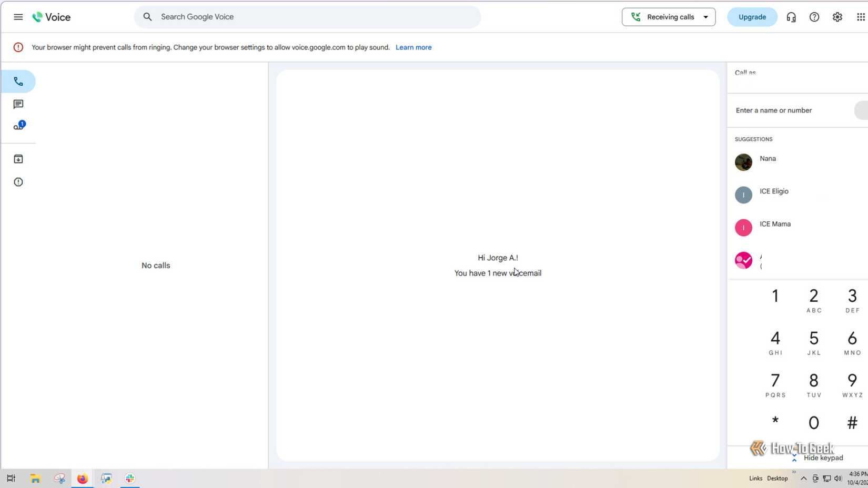Image resolution: width=868 pixels, height=488 pixels.
Task: Click the Upgrade button
Action: 752,17
